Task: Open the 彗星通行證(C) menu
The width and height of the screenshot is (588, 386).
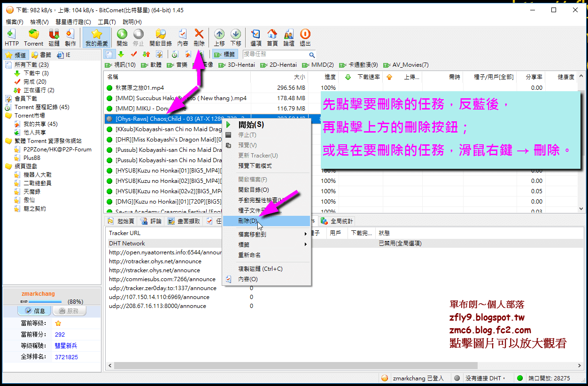Action: point(73,22)
